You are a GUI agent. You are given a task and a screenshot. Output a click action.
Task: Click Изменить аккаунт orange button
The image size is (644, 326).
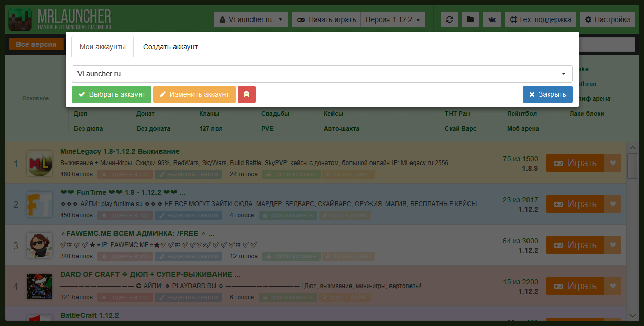[194, 94]
